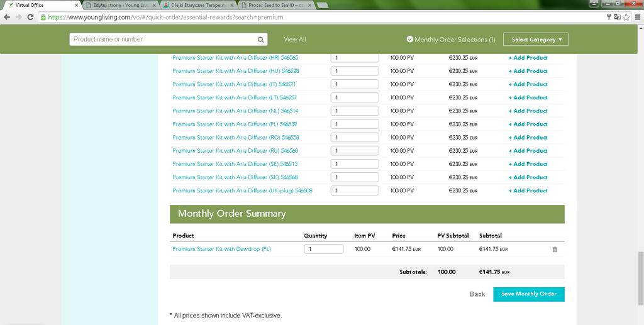This screenshot has height=325, width=644.
Task: Open Aria Diffuser (UK-plug) 546508 link
Action: (x=242, y=190)
